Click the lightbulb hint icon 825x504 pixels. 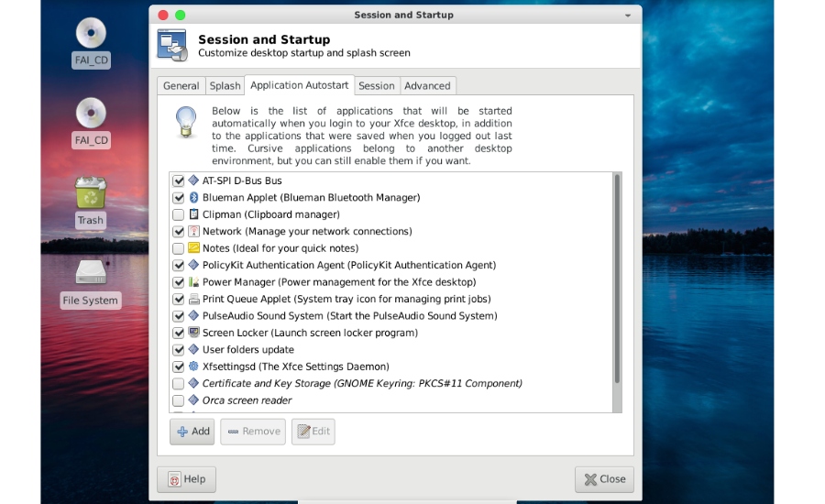click(186, 122)
